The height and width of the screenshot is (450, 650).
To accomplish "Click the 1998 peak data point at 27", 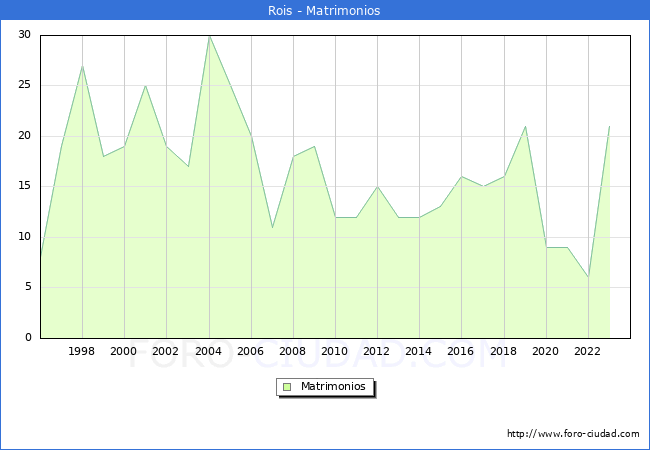I will coord(82,66).
